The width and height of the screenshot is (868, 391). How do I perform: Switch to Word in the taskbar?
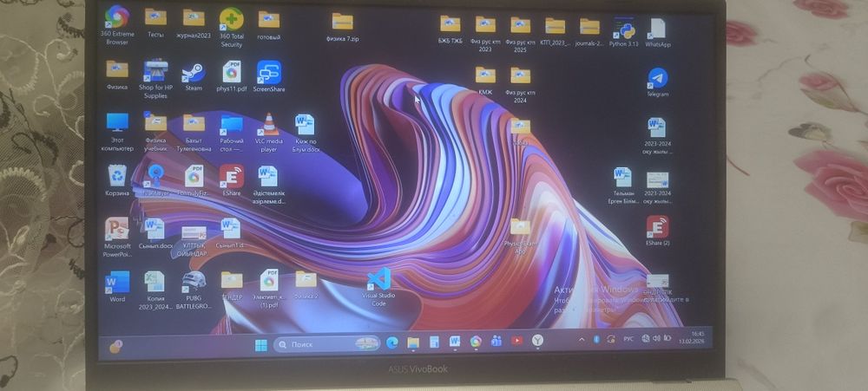(455, 342)
